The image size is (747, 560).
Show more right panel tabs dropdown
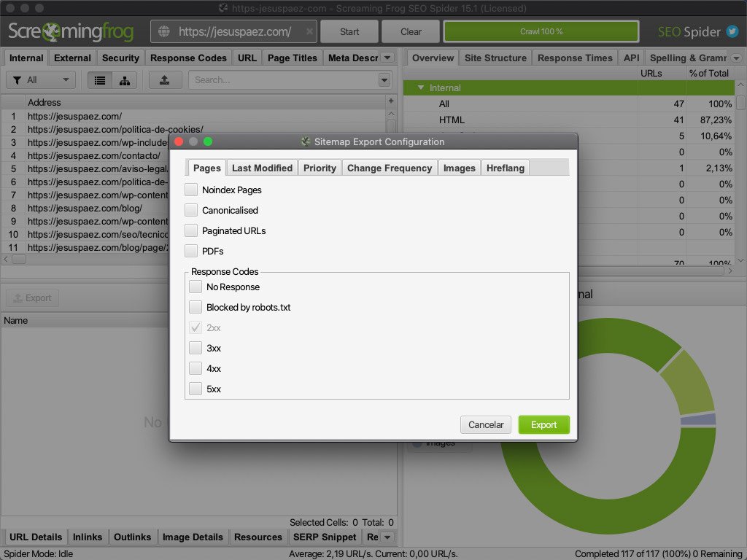click(x=736, y=58)
